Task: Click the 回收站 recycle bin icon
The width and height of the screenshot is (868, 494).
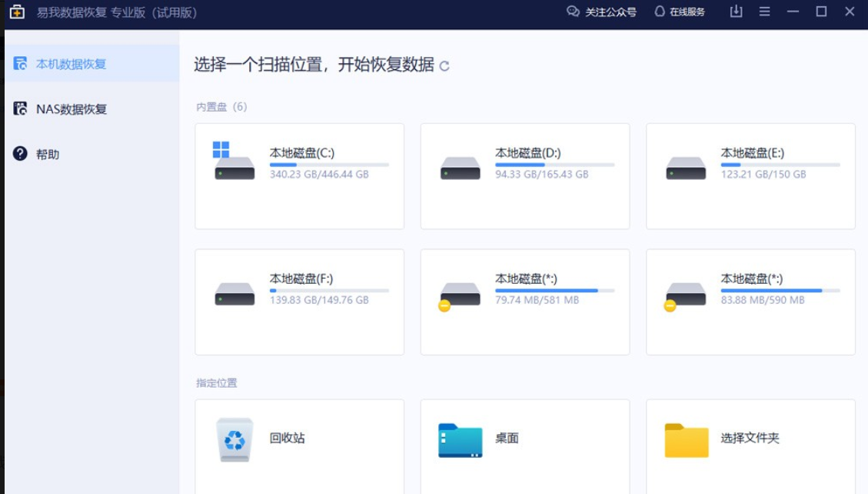Action: pos(234,439)
